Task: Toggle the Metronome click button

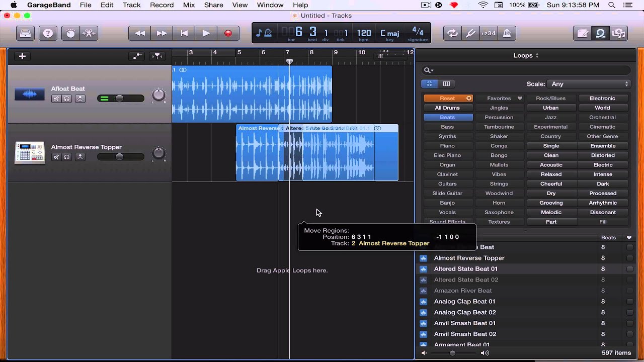Action: [507, 33]
